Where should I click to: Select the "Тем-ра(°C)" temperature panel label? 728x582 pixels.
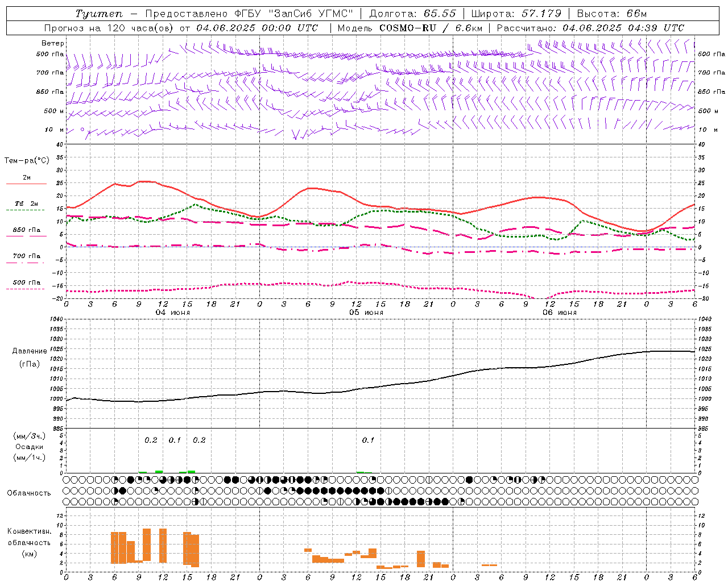(27, 161)
